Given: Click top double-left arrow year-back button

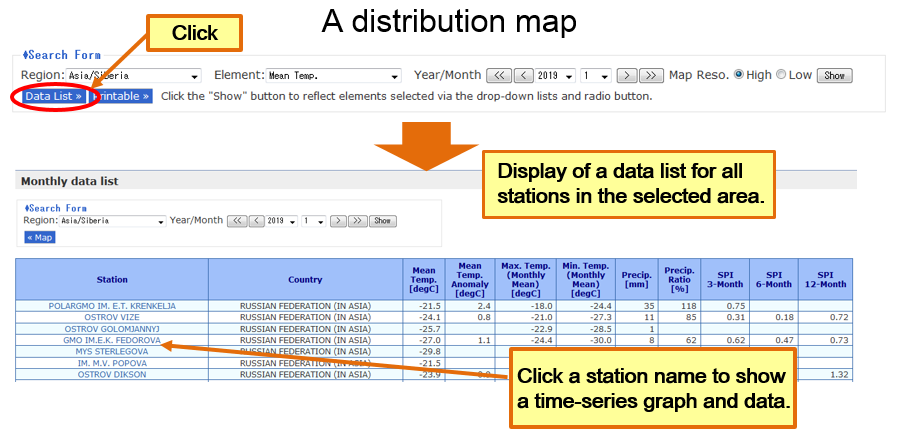Looking at the screenshot, I should (499, 76).
